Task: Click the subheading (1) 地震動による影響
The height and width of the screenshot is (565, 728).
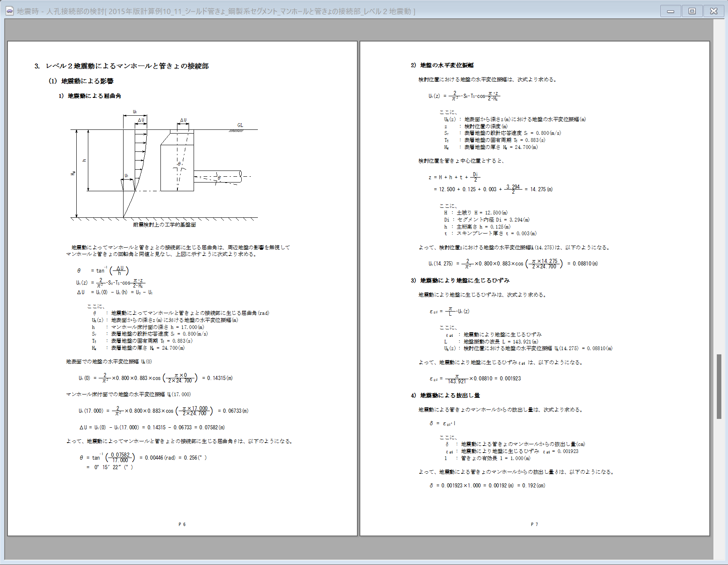Action: pyautogui.click(x=81, y=81)
